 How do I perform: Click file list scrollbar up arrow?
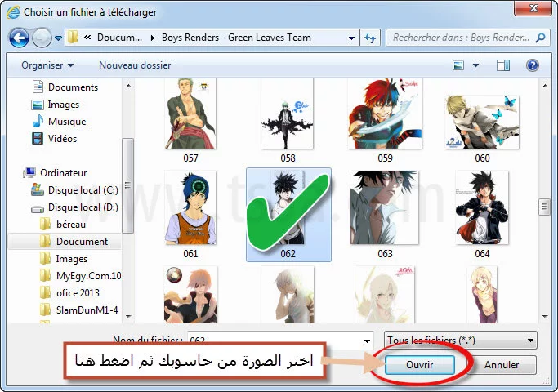[544, 86]
